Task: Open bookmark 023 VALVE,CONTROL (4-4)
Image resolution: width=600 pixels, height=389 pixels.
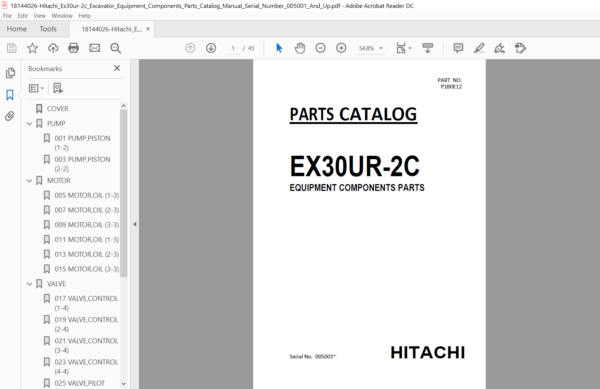Action: [86, 366]
